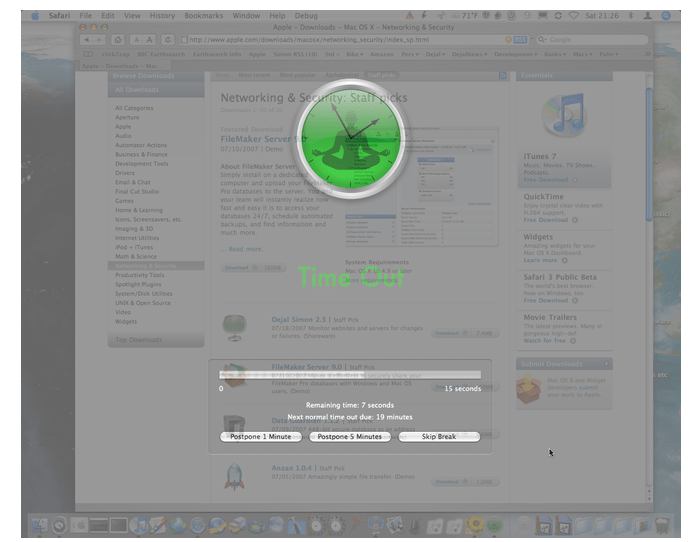The height and width of the screenshot is (542, 693).
Task: Click the Anzan rocket icon
Action: 234,476
